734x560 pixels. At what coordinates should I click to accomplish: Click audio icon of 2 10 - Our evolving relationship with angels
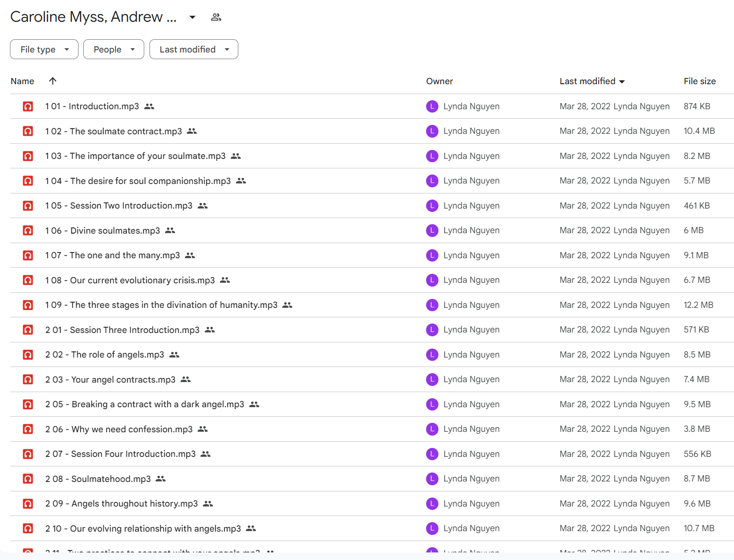pos(28,528)
